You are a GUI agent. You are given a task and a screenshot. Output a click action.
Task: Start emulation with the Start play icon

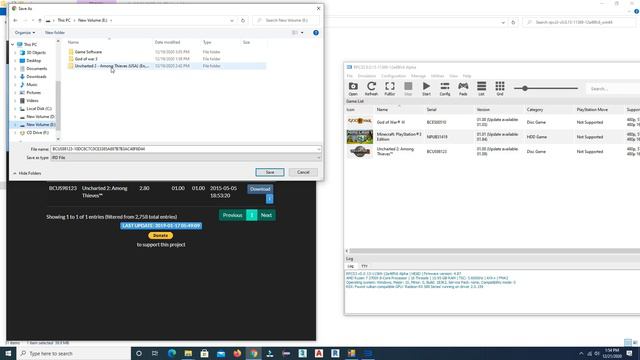[x=427, y=89]
